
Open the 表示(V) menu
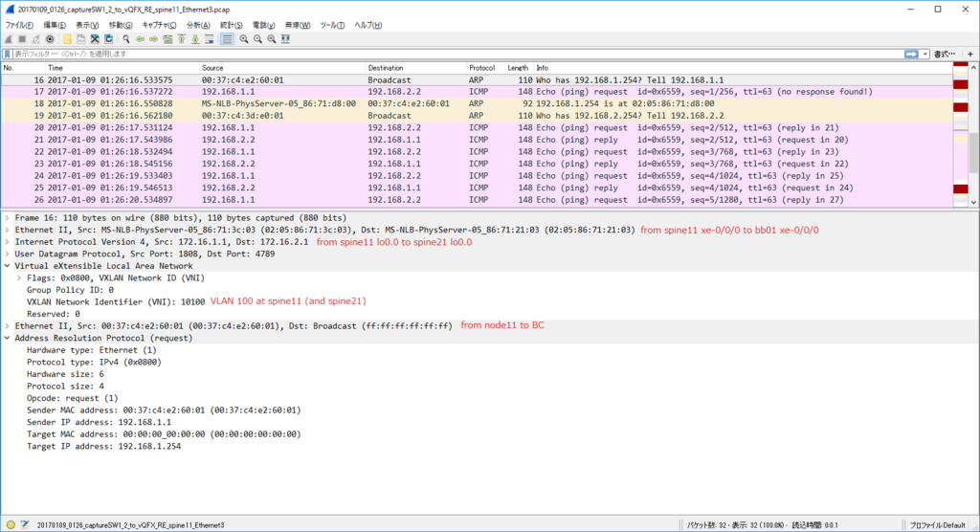[87, 25]
